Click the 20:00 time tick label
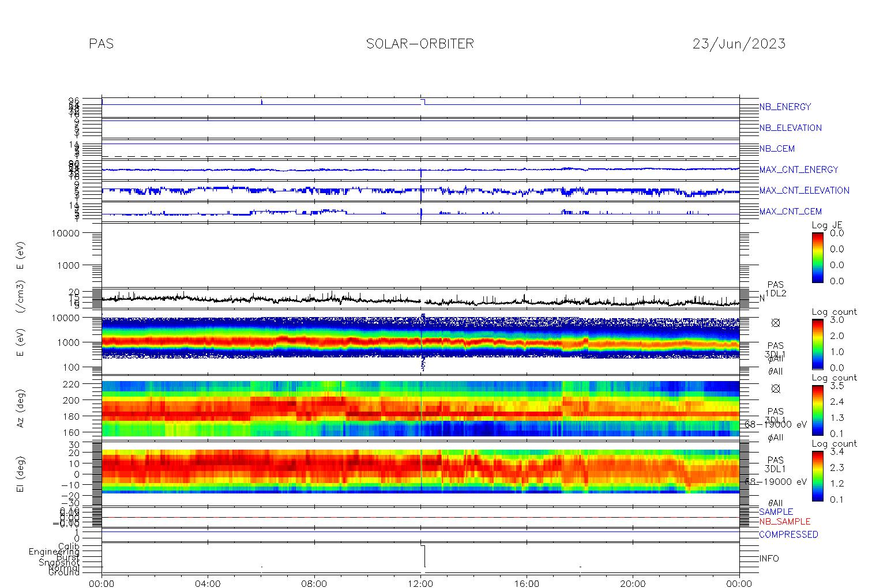 pyautogui.click(x=633, y=583)
